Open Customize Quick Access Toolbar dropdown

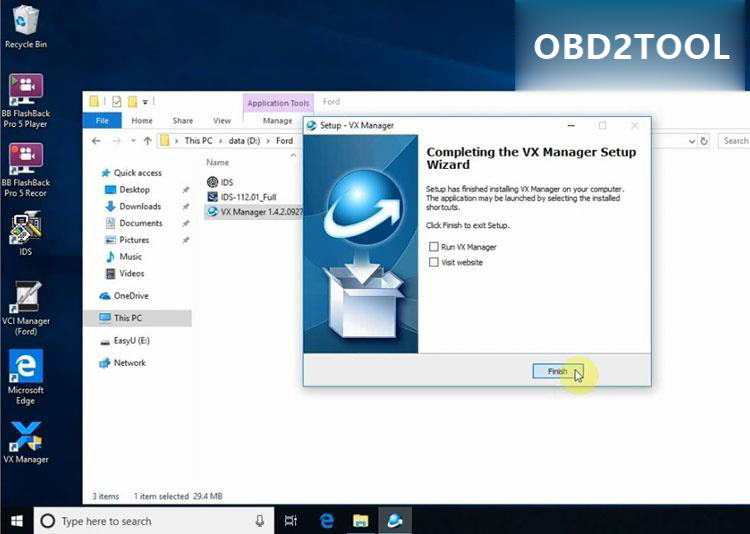(x=145, y=101)
